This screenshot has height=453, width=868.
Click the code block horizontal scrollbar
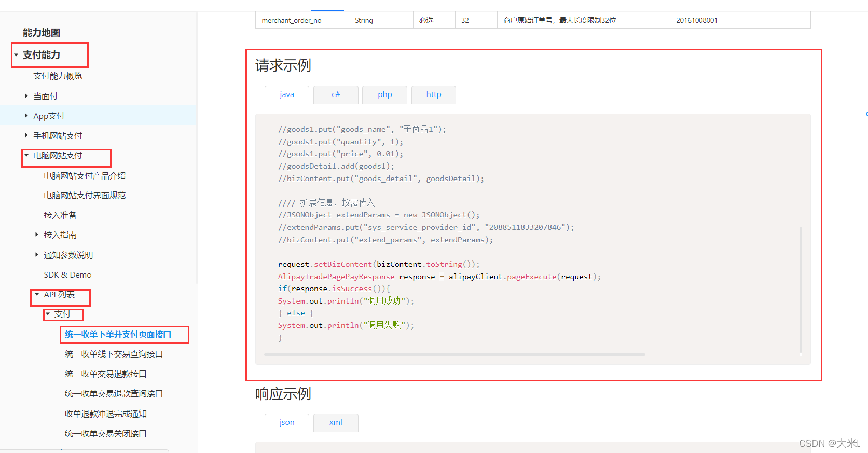(x=454, y=354)
